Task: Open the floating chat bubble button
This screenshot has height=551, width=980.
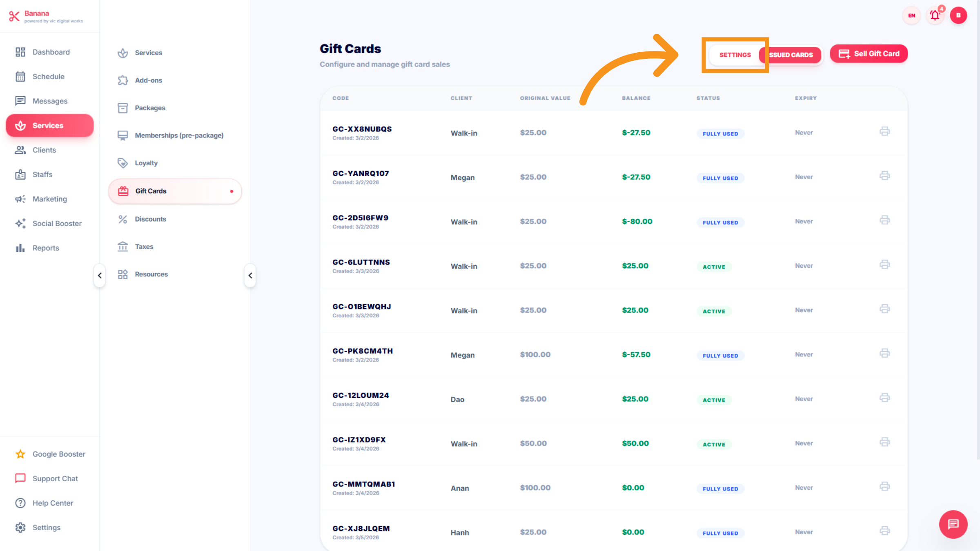Action: click(953, 524)
